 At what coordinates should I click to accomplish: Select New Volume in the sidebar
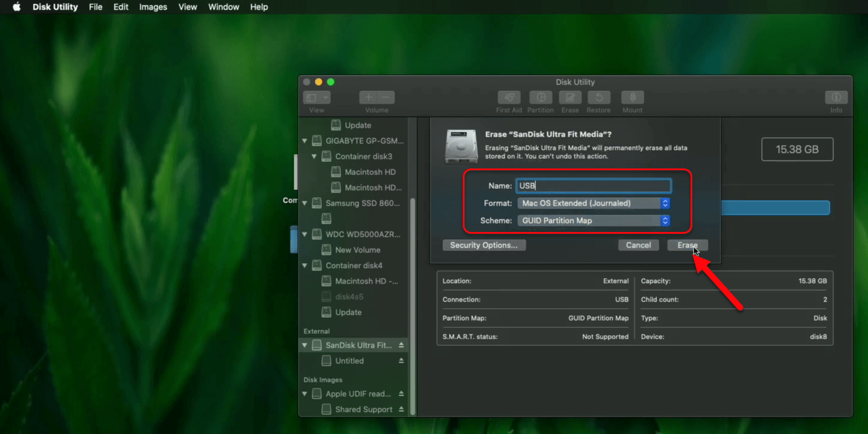pos(354,250)
